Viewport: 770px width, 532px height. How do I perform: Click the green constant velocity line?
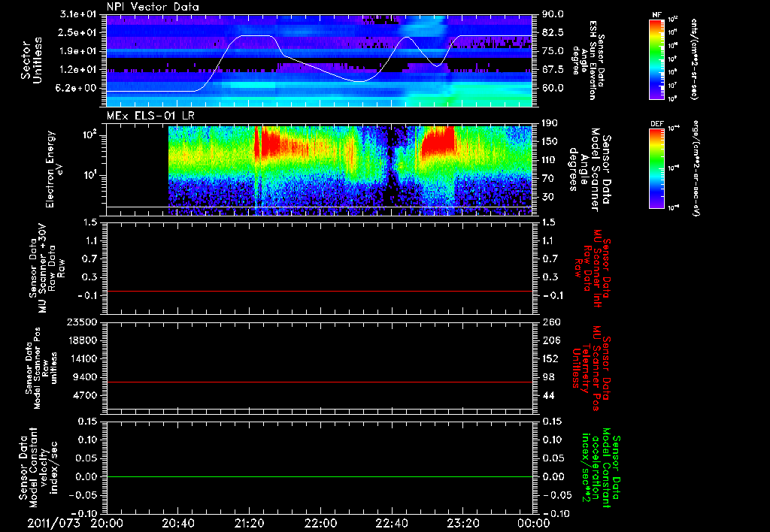tap(320, 476)
